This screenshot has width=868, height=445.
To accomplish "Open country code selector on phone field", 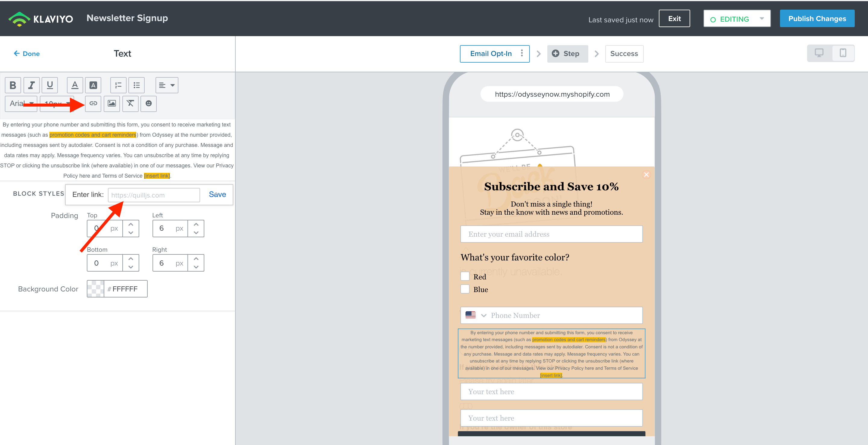I will (x=476, y=316).
